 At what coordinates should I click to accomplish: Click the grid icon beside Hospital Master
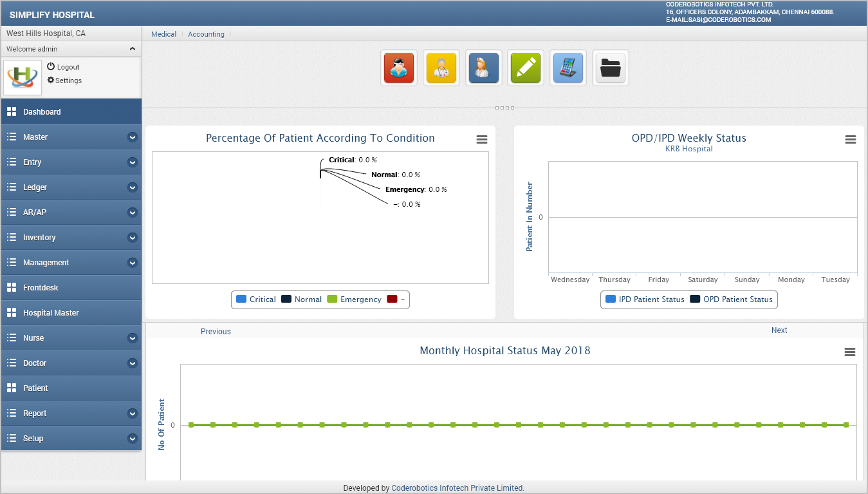pyautogui.click(x=12, y=312)
